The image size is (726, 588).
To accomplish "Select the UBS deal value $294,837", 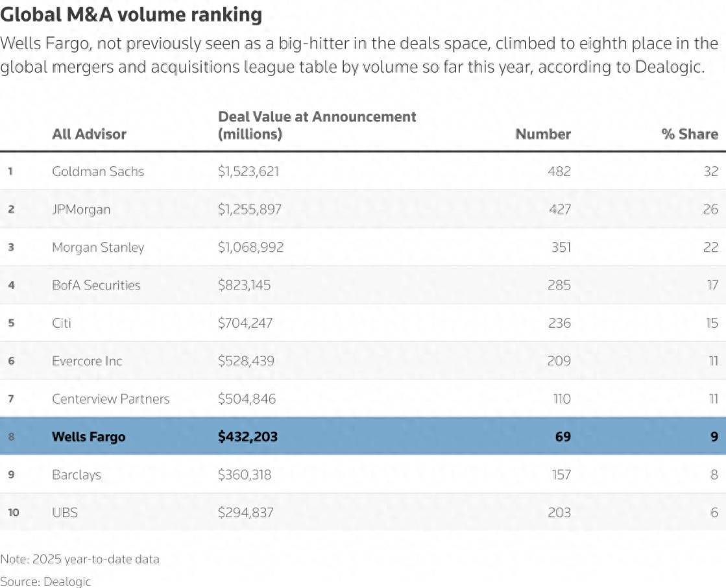I will coord(245,512).
